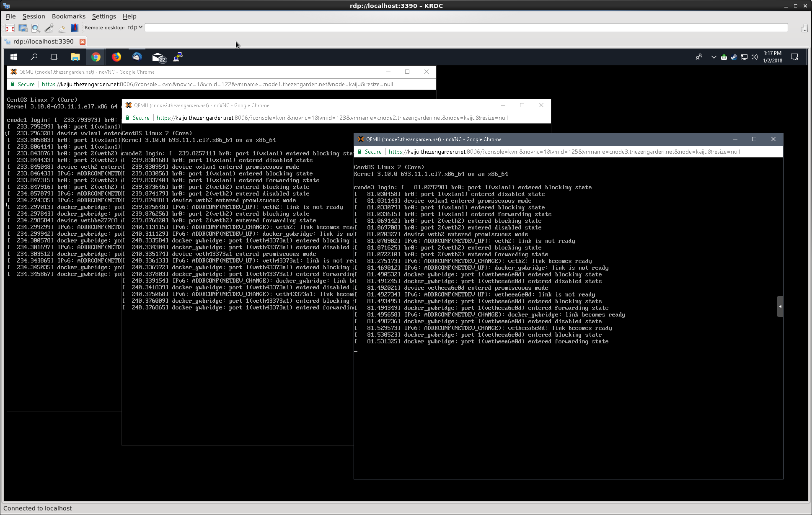Open Task View on the taskbar
The width and height of the screenshot is (812, 515).
54,57
